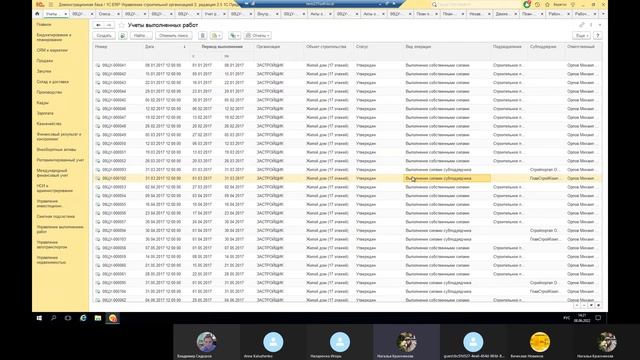Open the Продажи section
Image resolution: width=640 pixels, height=360 pixels.
coord(44,61)
